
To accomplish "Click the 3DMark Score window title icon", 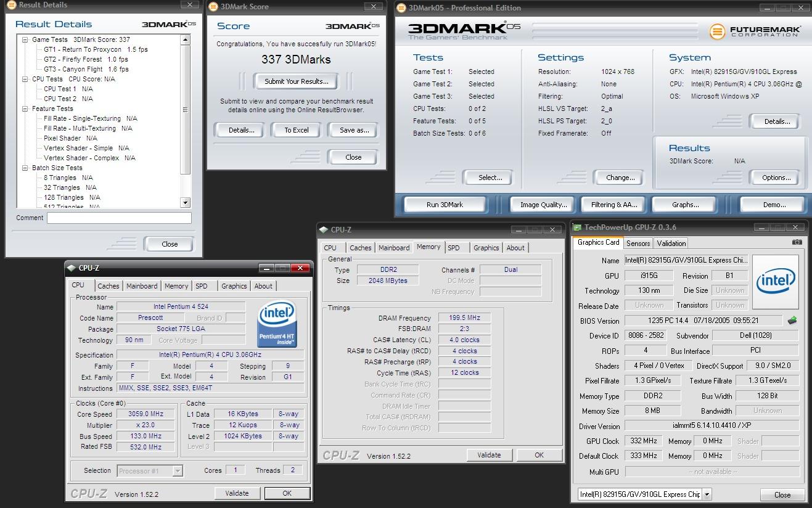I will (x=213, y=7).
